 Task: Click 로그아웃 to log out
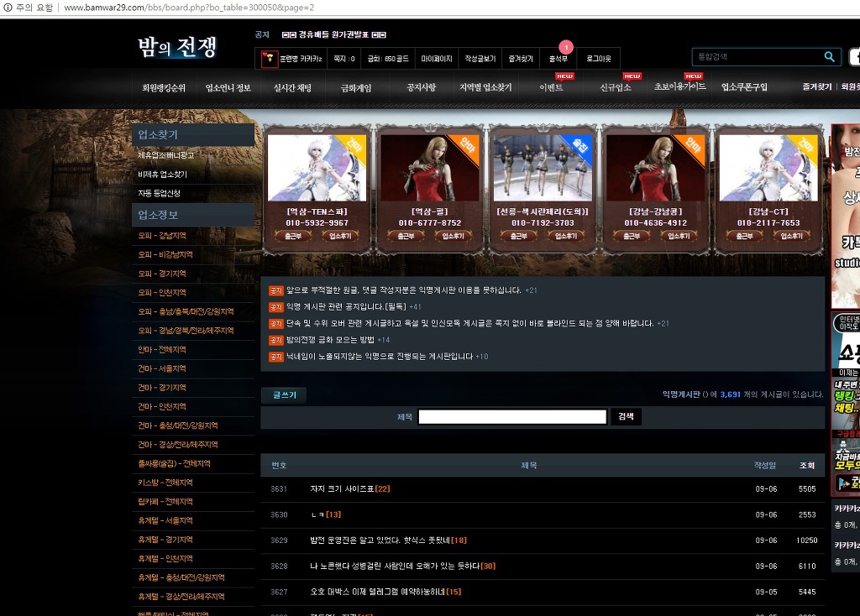coord(598,59)
